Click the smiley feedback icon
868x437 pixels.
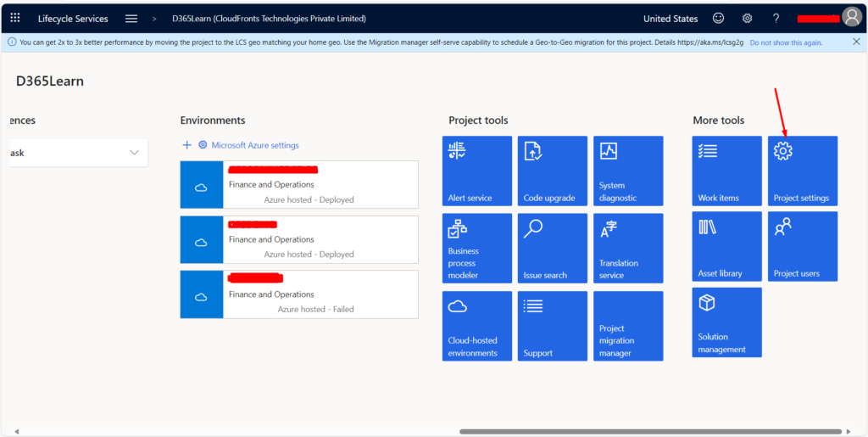(719, 19)
